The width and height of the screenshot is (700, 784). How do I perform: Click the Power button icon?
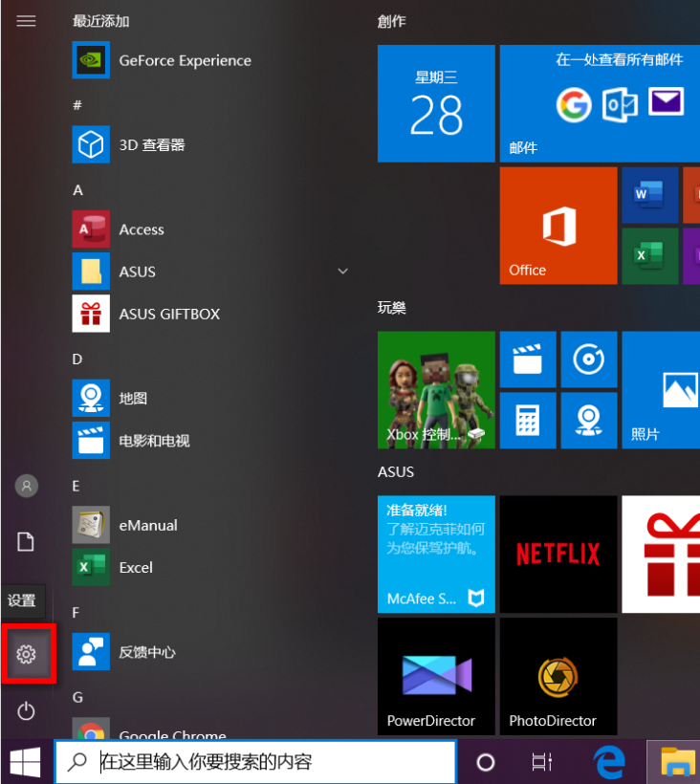click(26, 710)
